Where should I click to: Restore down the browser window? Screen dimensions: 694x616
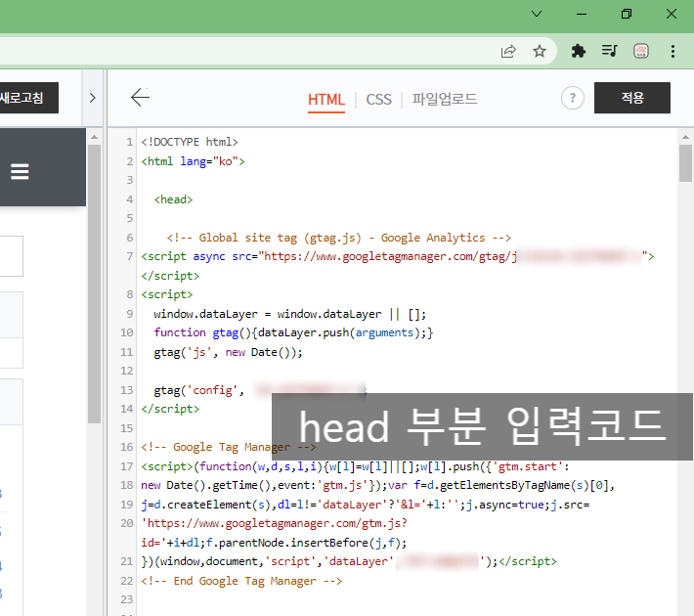pyautogui.click(x=627, y=14)
